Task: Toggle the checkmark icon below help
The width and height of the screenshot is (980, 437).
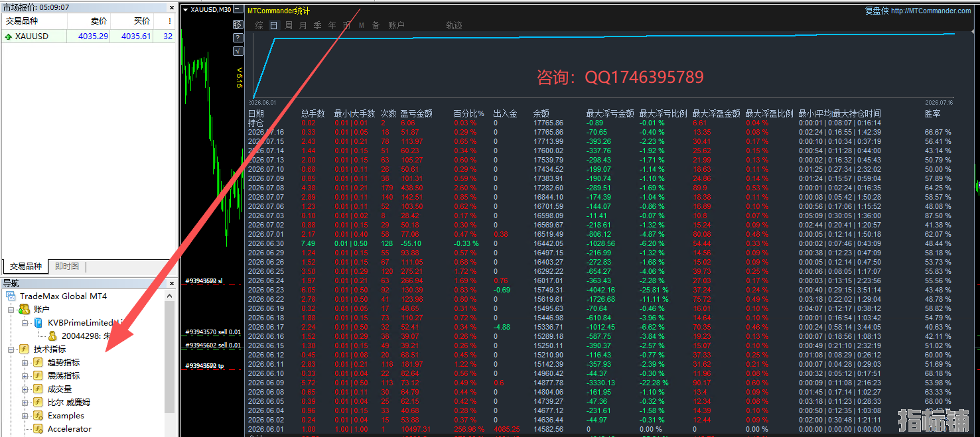Action: click(238, 51)
